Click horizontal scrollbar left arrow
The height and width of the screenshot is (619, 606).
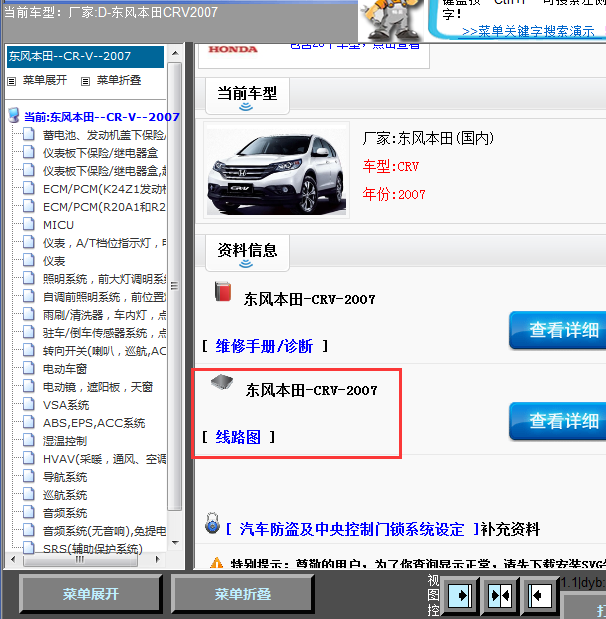[13, 559]
